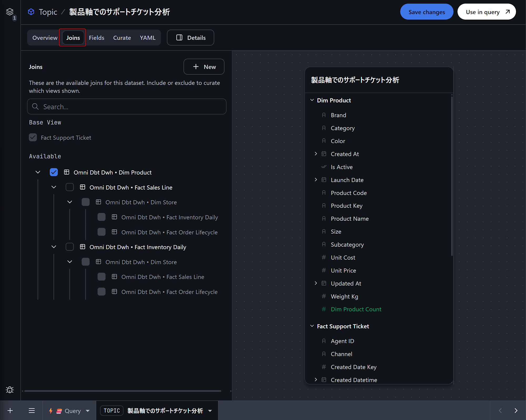Switch to the Fields tab
Screen dimensions: 526x420
(x=97, y=38)
